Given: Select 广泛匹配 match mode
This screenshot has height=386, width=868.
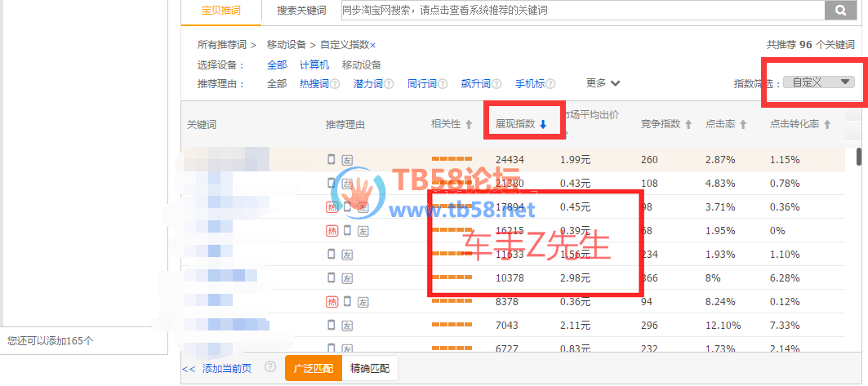Looking at the screenshot, I should (313, 368).
